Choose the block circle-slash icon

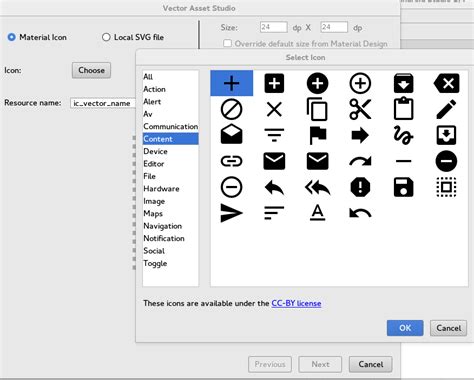coord(231,109)
